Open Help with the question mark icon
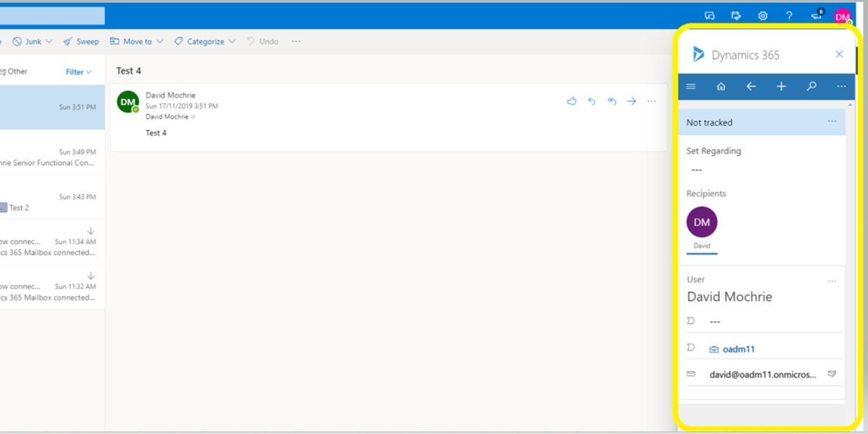 coord(789,15)
